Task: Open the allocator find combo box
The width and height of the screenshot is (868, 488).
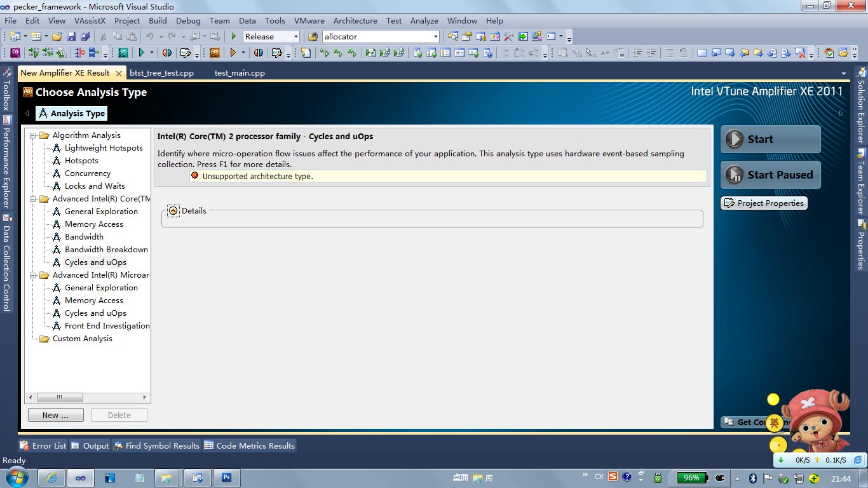Action: 381,36
